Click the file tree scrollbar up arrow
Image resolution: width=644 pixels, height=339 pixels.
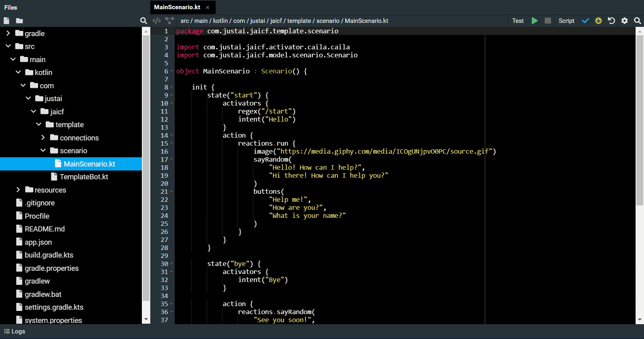pos(146,31)
